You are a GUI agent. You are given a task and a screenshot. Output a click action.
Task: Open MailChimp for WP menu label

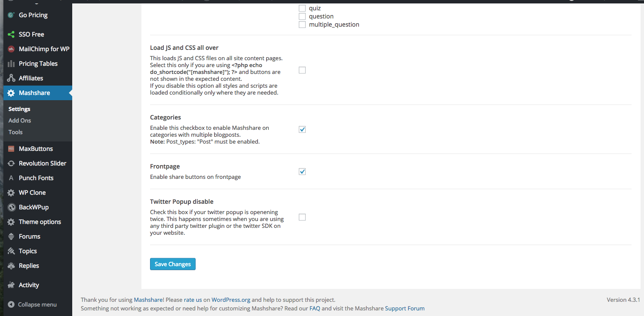(x=44, y=49)
